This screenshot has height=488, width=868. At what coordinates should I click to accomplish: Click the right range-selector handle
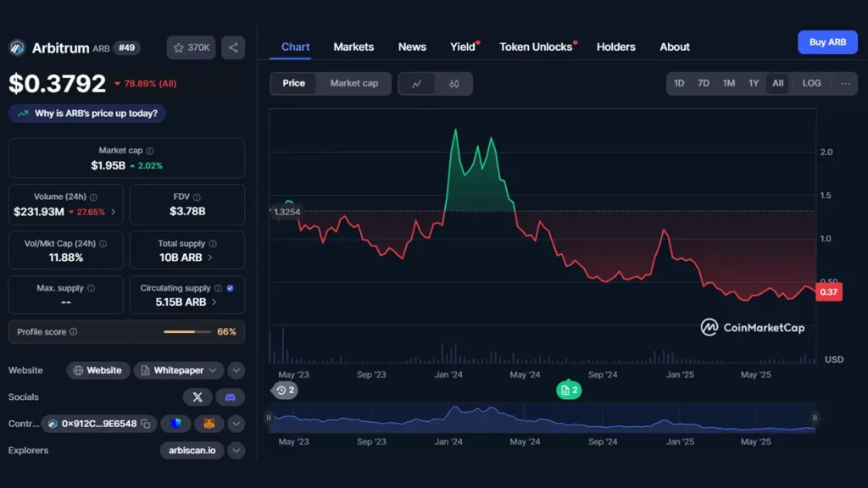click(x=815, y=418)
